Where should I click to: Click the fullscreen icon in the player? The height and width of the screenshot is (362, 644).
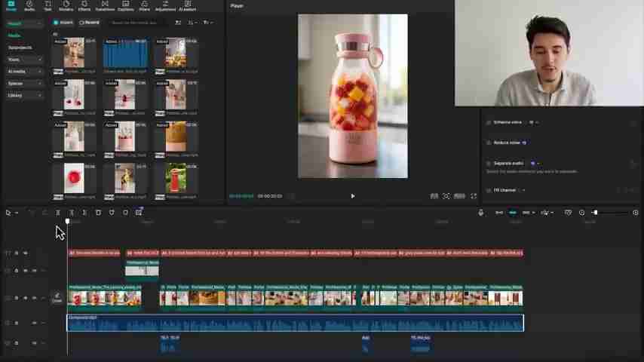(x=474, y=196)
